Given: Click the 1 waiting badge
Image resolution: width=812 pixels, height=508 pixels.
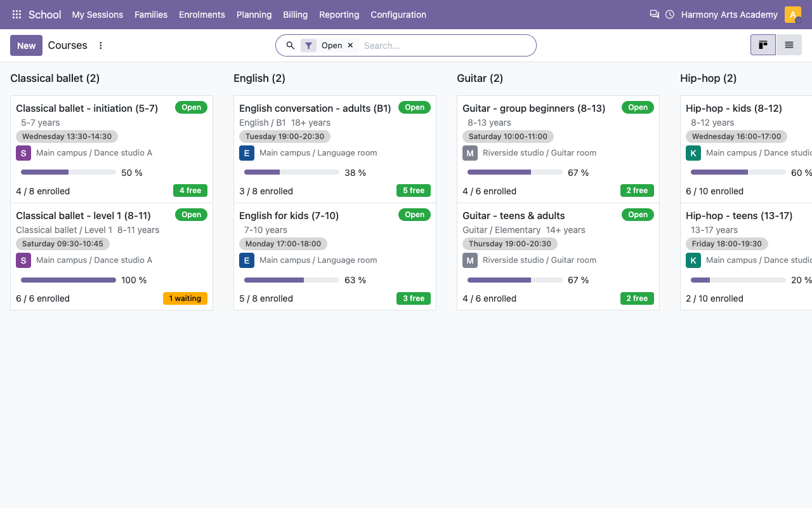Looking at the screenshot, I should pyautogui.click(x=185, y=298).
